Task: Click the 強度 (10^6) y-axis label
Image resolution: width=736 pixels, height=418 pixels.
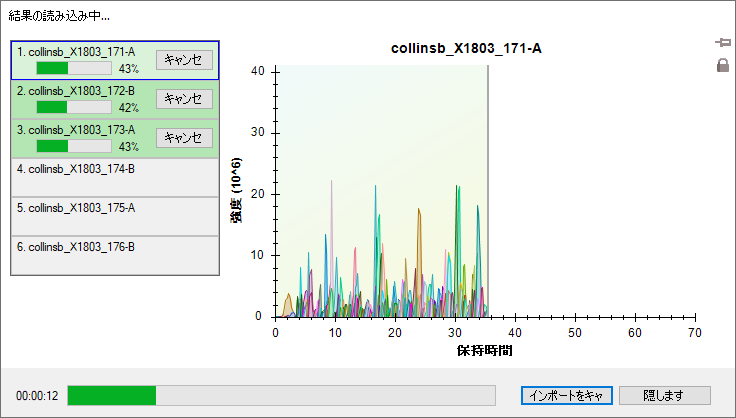Action: pos(237,190)
